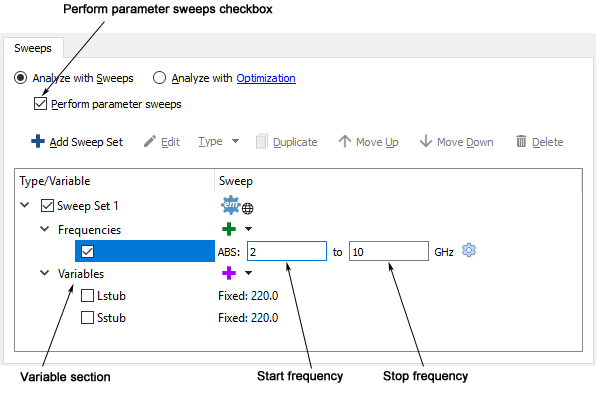Open the Optimization hyperlink
The image size is (596, 394).
coord(266,78)
